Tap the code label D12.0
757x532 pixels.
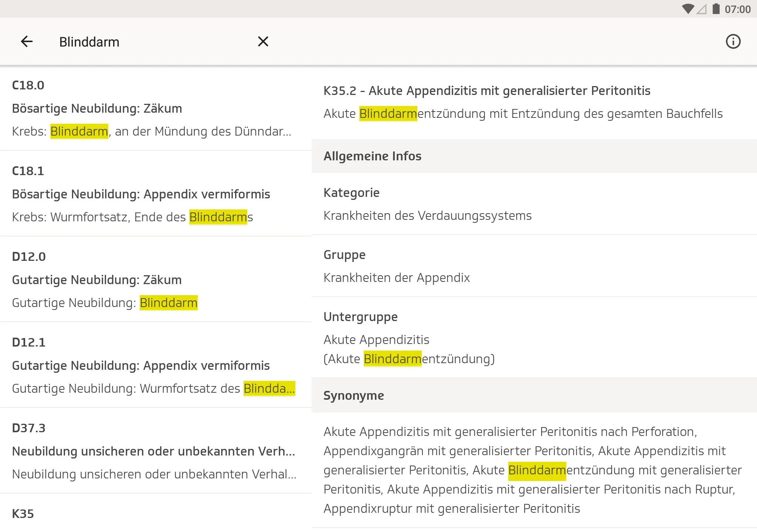click(x=29, y=257)
